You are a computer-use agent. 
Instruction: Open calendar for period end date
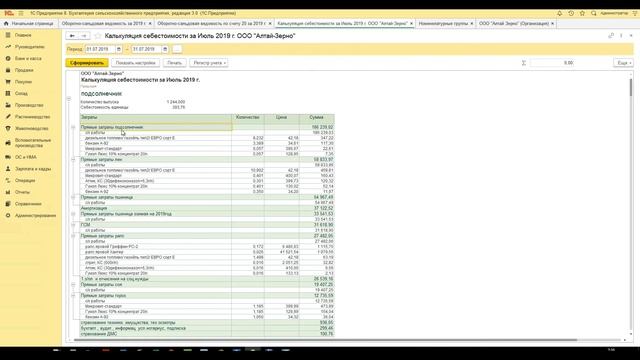pyautogui.click(x=165, y=49)
